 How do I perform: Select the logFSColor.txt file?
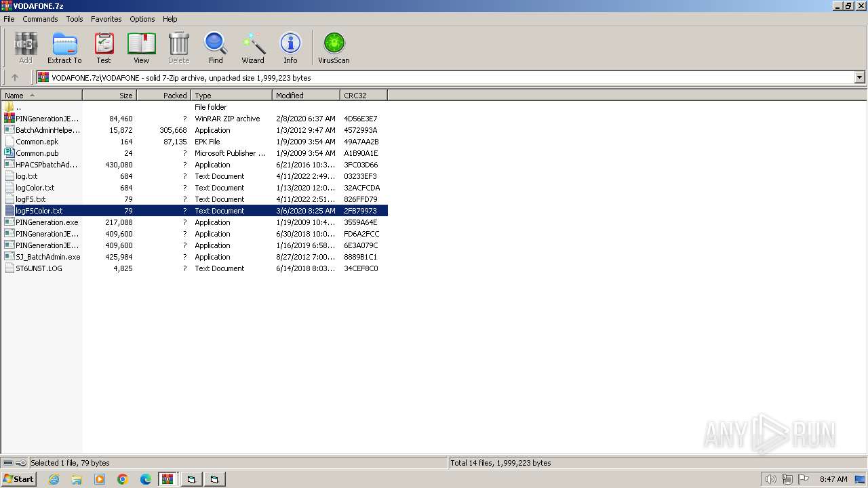195,211
